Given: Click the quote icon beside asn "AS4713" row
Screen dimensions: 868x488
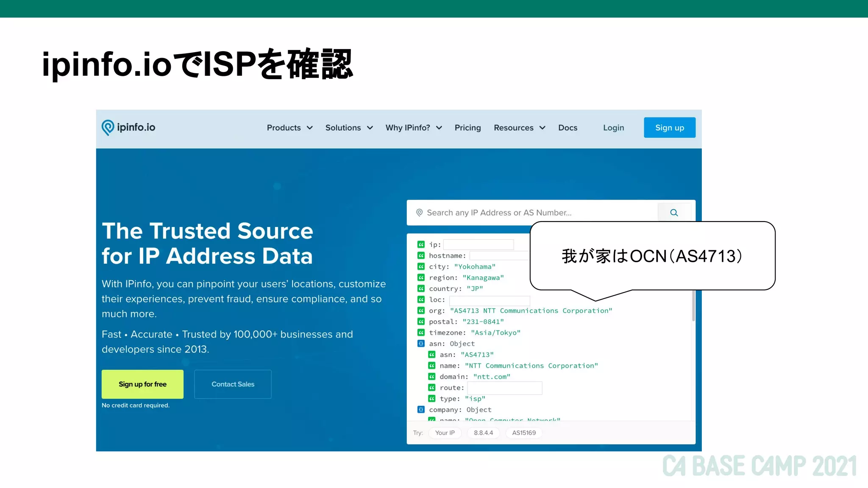Looking at the screenshot, I should click(x=431, y=355).
